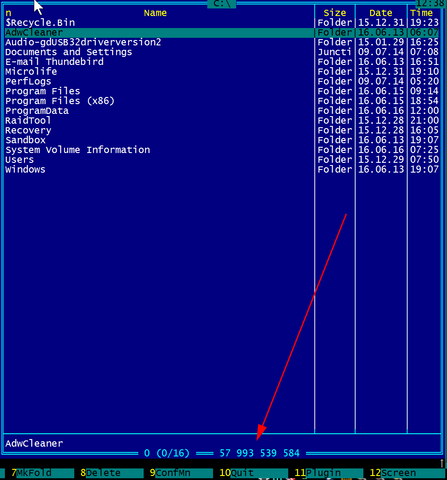Click the Size column header

(335, 13)
